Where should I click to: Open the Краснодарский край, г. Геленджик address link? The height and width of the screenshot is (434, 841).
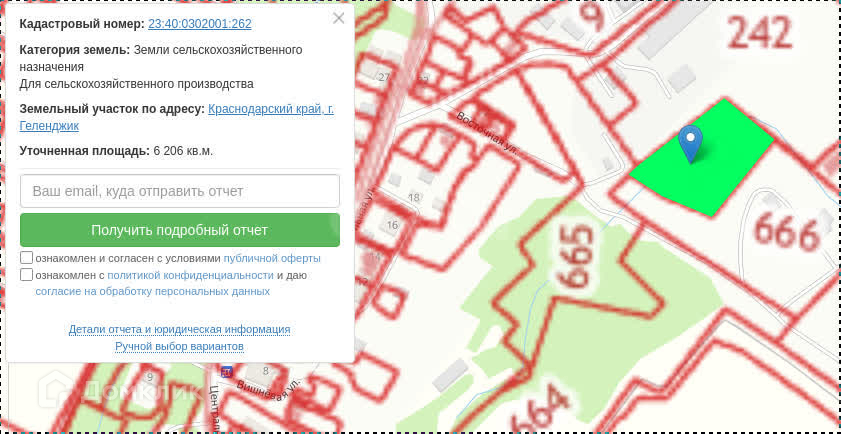(270, 109)
